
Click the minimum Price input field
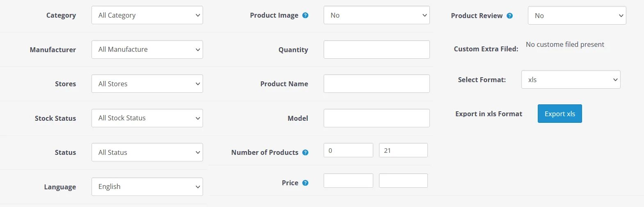coord(348,181)
